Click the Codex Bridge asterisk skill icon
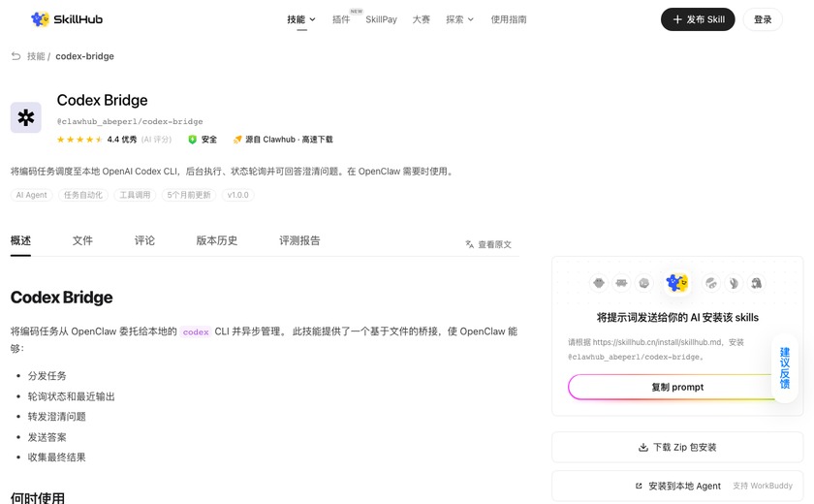The image size is (814, 504). (x=26, y=117)
